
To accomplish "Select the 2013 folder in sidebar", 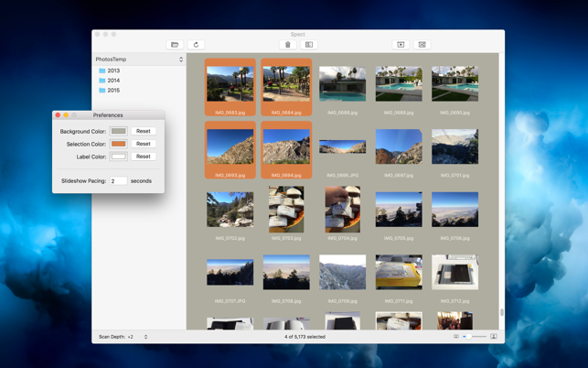I will [x=113, y=70].
